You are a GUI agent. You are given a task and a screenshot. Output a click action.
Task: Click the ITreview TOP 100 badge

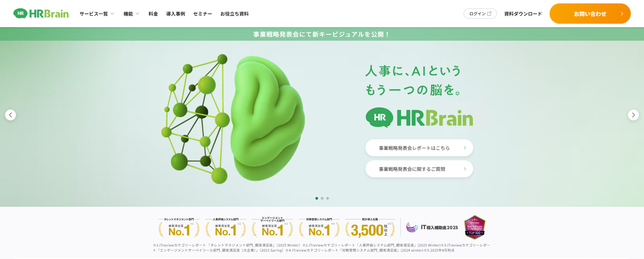pos(474,227)
